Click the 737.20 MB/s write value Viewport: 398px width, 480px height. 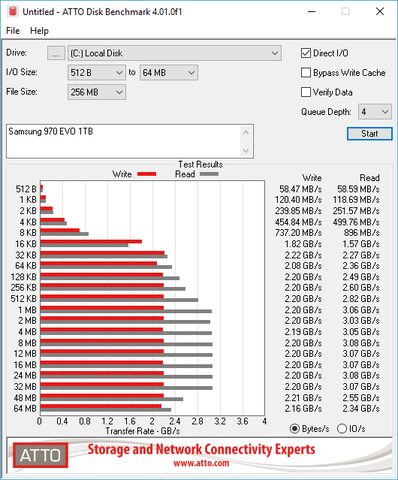click(298, 233)
